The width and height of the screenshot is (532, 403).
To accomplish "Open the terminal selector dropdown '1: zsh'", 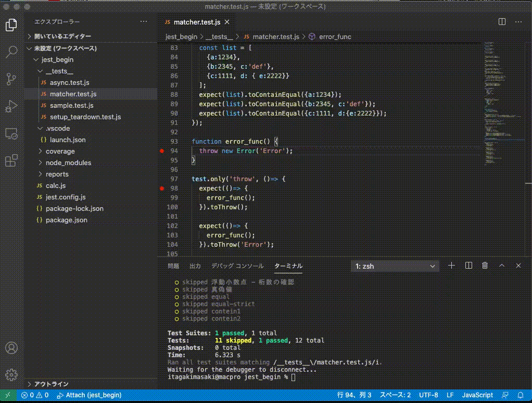I will (x=395, y=266).
